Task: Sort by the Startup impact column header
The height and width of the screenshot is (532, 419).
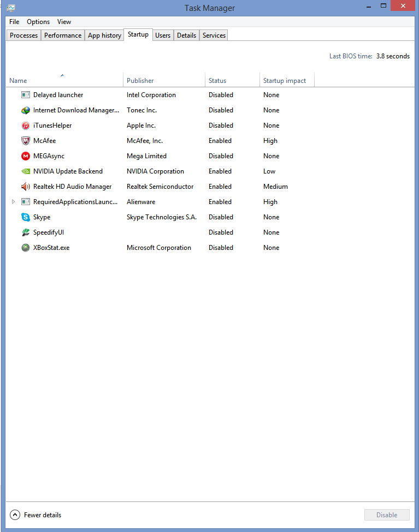Action: tap(287, 80)
